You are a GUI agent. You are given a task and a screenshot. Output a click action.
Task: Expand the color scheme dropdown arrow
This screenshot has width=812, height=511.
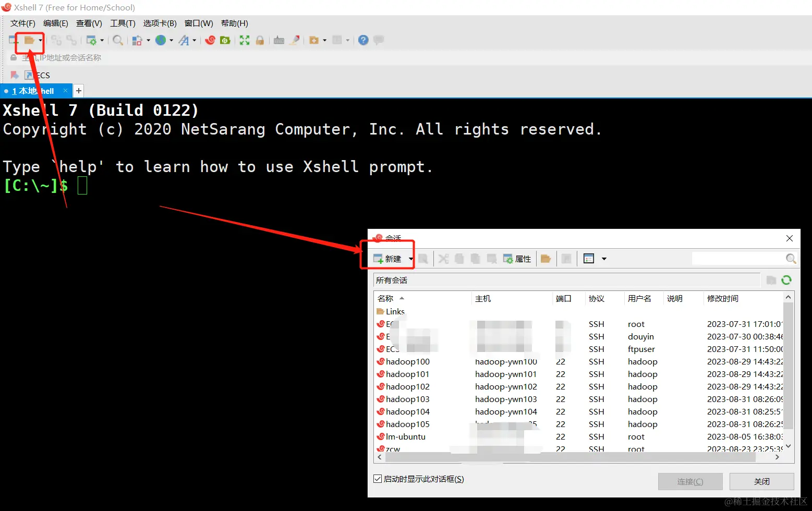point(148,40)
